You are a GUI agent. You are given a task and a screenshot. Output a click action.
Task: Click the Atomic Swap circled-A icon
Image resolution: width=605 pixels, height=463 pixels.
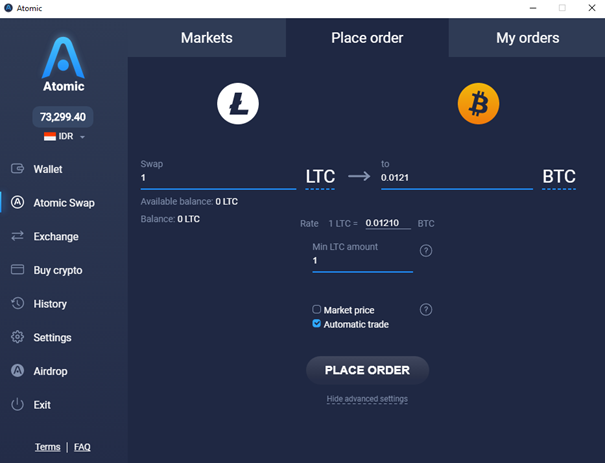17,202
